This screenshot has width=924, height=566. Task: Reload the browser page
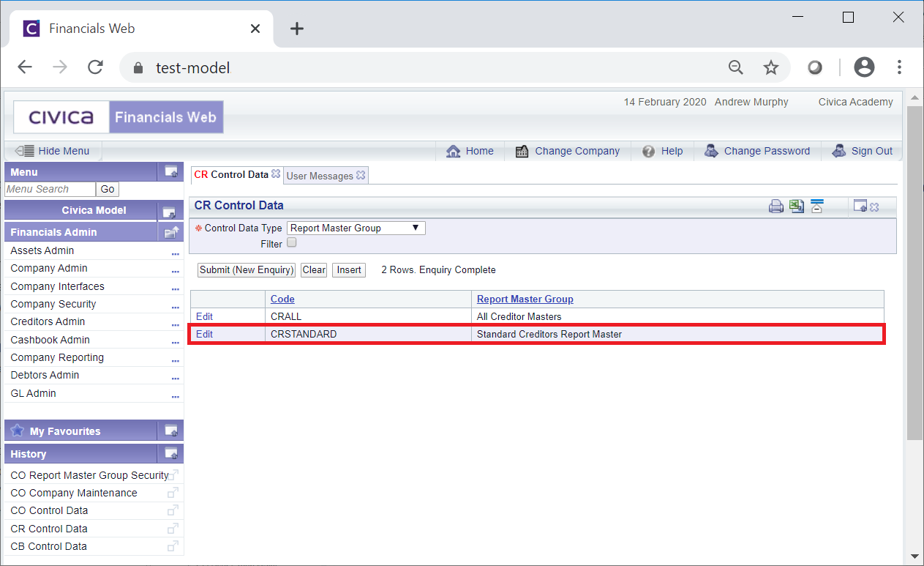click(x=95, y=67)
